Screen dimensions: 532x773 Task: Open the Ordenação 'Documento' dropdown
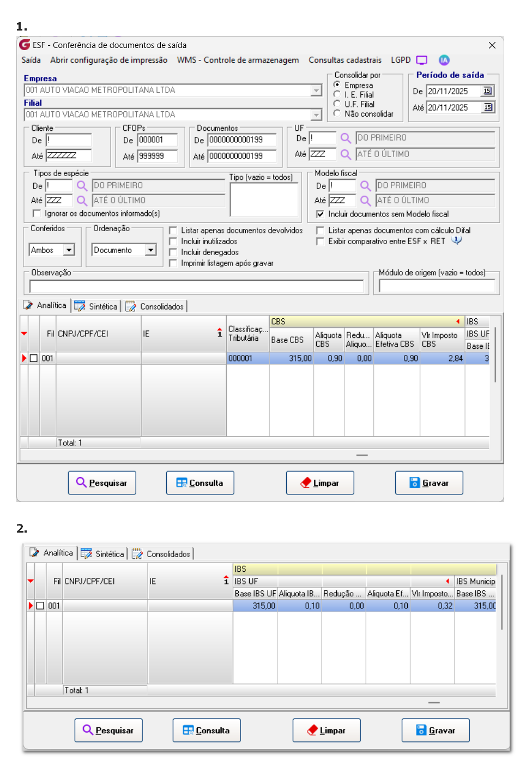point(151,250)
